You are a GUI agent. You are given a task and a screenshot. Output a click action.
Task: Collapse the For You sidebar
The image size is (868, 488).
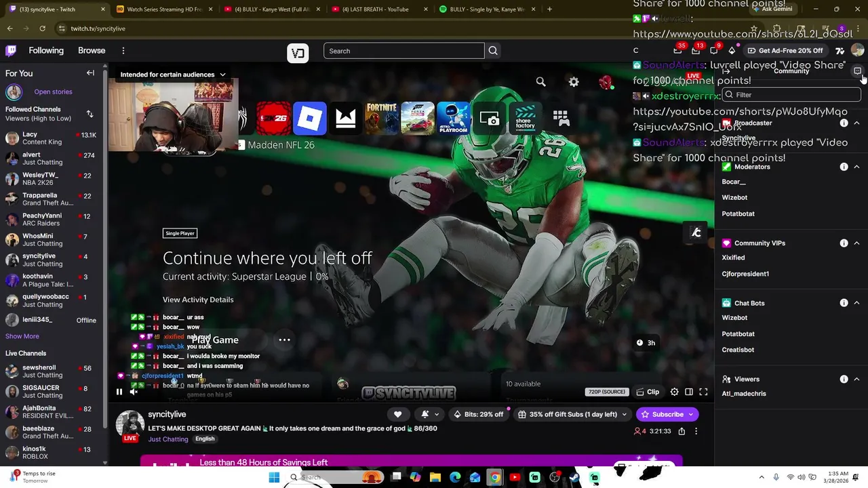(90, 73)
